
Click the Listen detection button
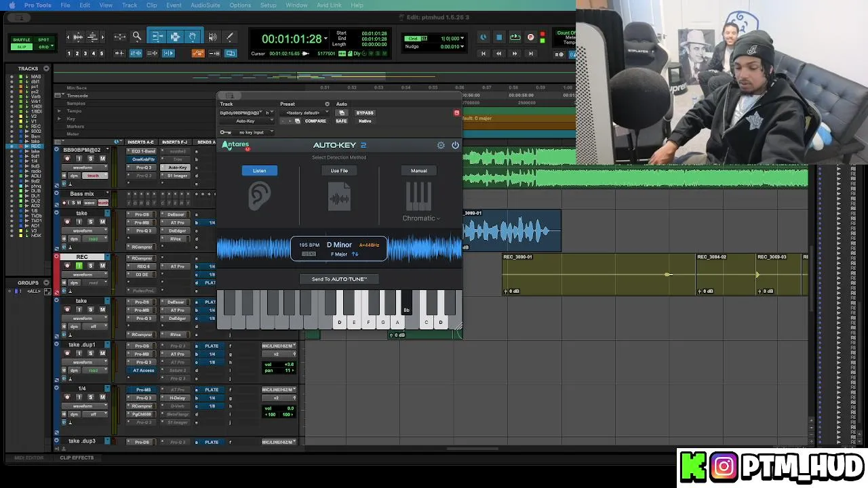pos(260,171)
